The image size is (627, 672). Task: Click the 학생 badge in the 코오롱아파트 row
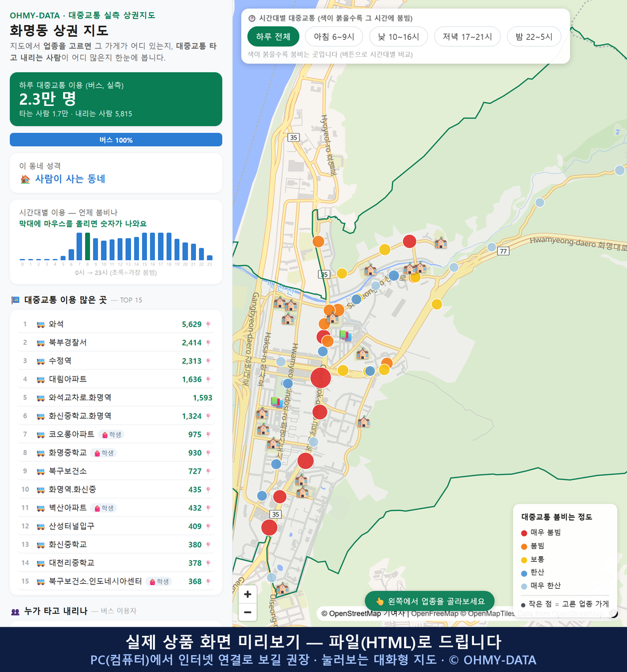pyautogui.click(x=111, y=435)
